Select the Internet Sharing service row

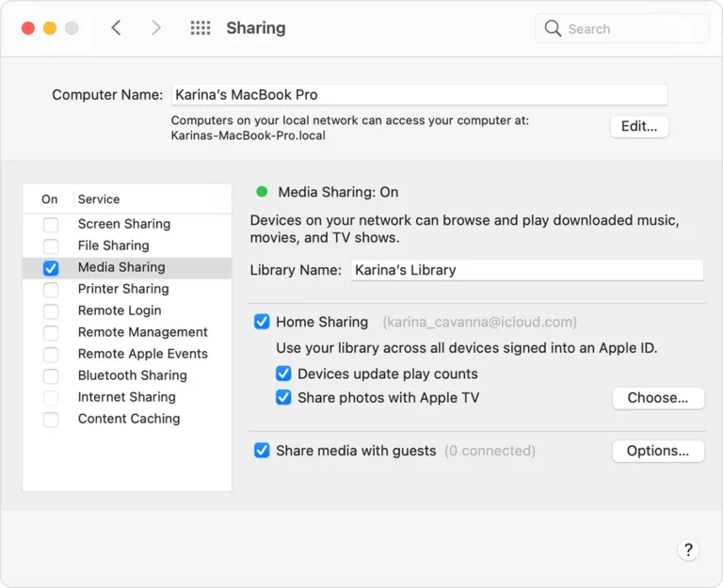click(127, 397)
